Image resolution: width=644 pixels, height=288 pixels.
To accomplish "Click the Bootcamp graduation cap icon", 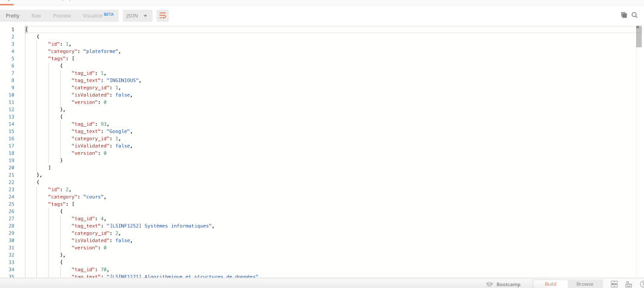I will [489, 284].
